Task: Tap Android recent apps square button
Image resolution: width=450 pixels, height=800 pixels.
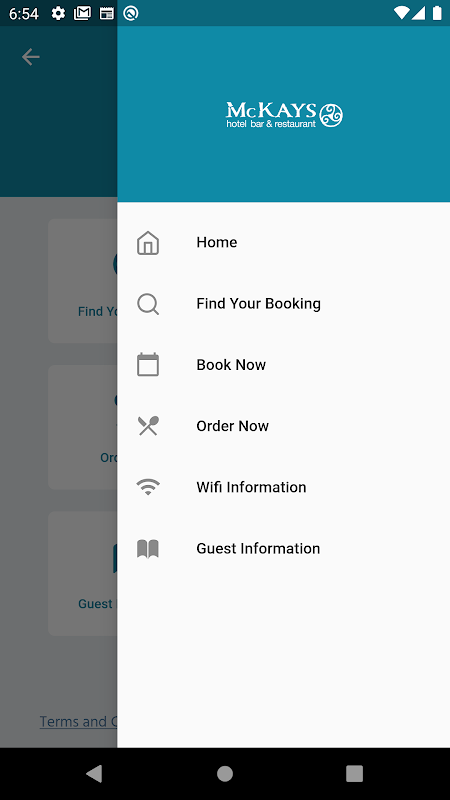Action: [x=355, y=773]
